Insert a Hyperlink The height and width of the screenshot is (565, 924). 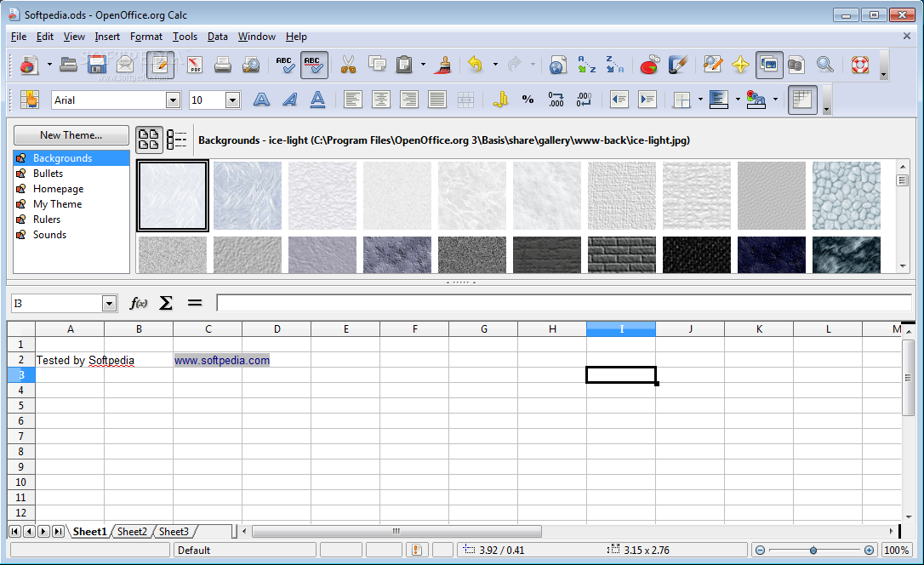pos(557,64)
